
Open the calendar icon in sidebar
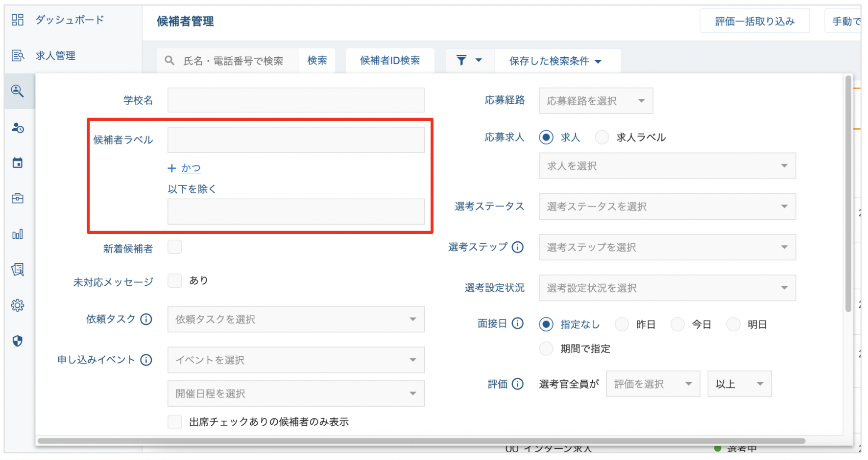point(18,163)
